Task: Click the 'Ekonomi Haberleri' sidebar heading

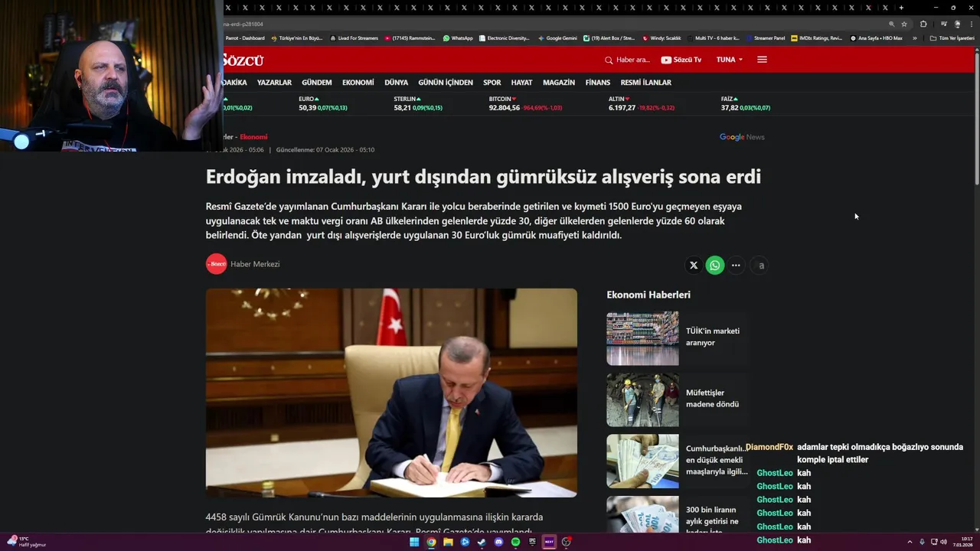Action: coord(648,295)
